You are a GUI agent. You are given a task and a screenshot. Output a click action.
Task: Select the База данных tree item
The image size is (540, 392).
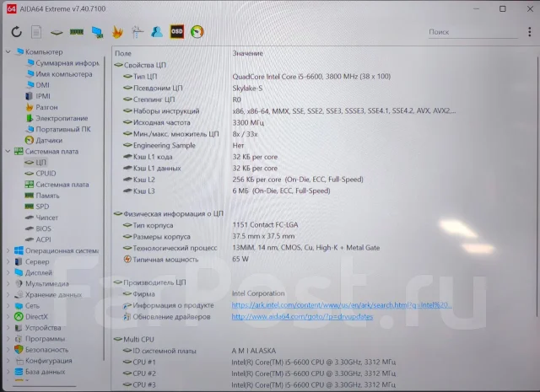[x=40, y=372]
